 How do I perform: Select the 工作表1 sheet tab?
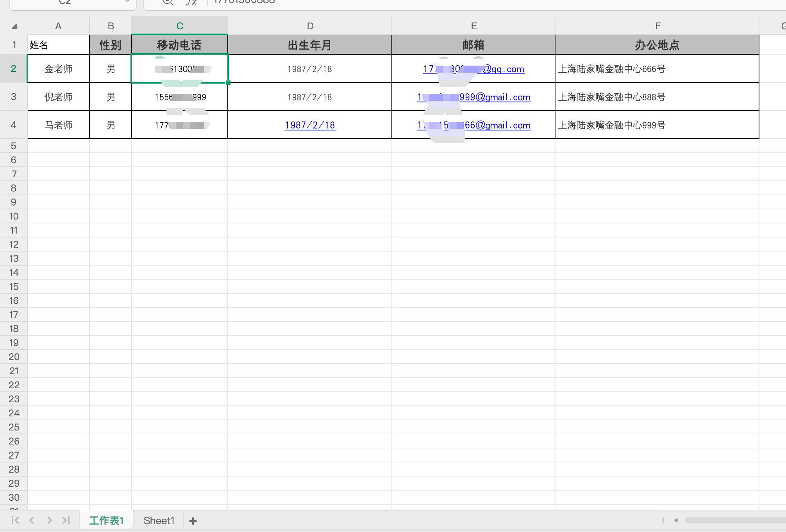(106, 521)
